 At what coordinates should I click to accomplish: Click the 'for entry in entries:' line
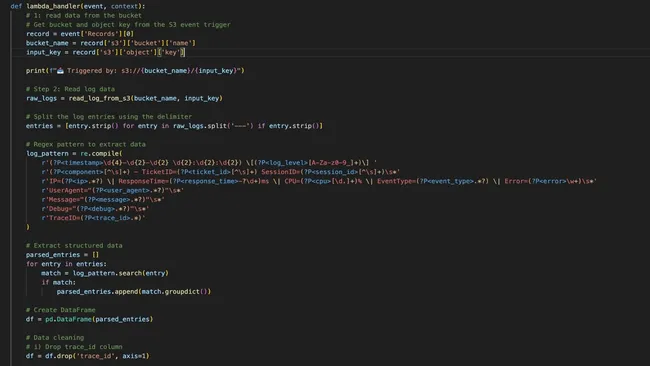pos(66,264)
